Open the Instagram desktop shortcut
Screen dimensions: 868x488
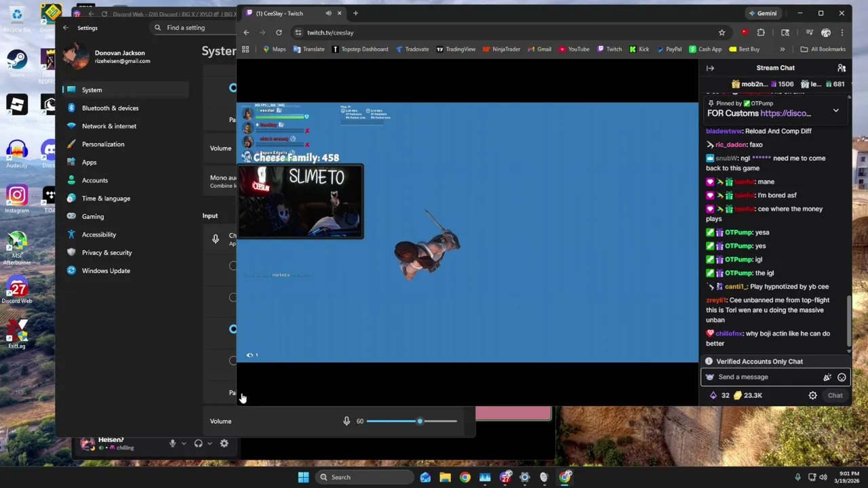point(17,200)
